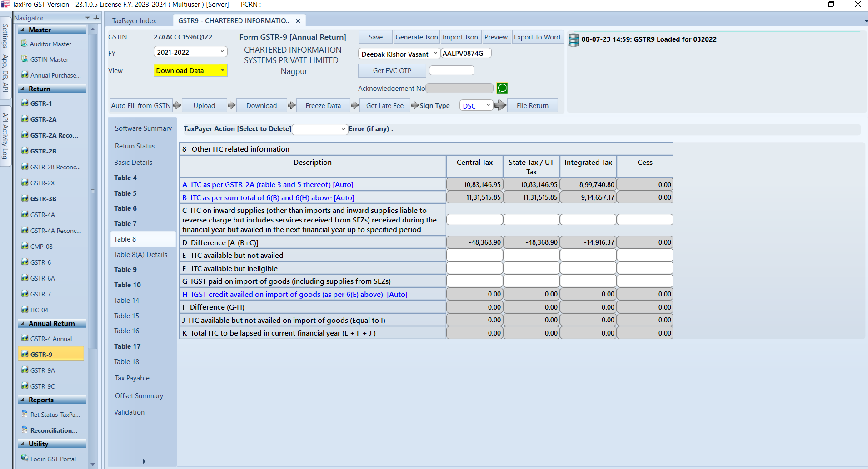Pin the Navigator panel
The height and width of the screenshot is (469, 868).
pos(96,17)
